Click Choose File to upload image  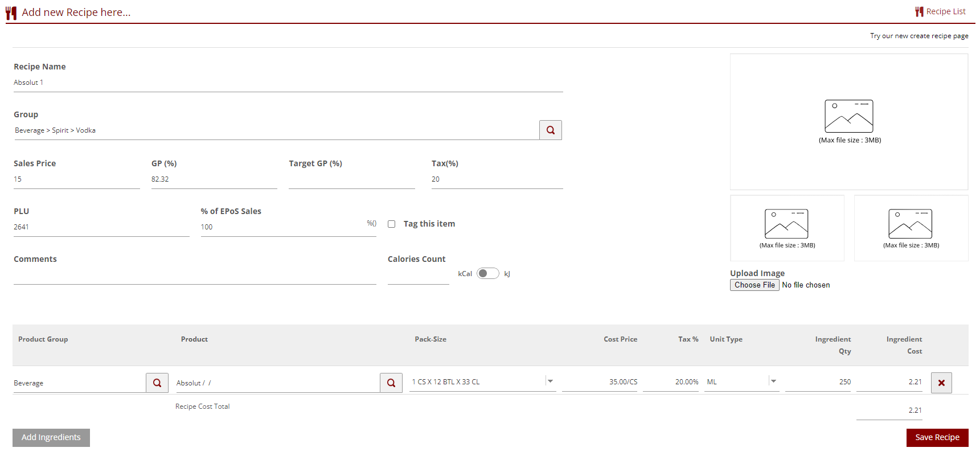pos(754,285)
